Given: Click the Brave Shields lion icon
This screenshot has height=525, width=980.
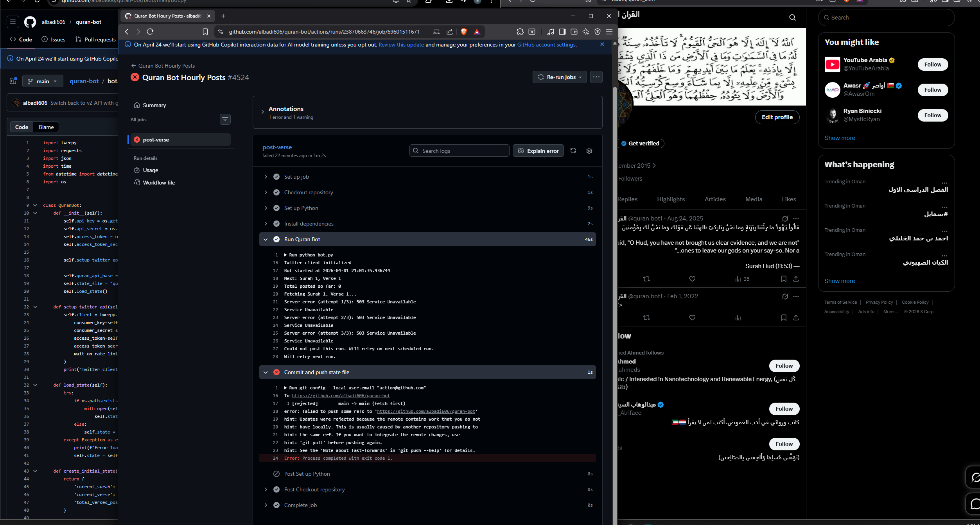Looking at the screenshot, I should (464, 32).
